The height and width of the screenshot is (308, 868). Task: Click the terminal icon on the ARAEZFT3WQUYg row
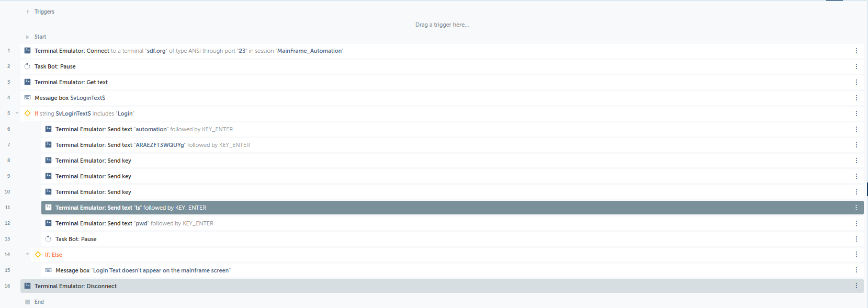tap(49, 145)
